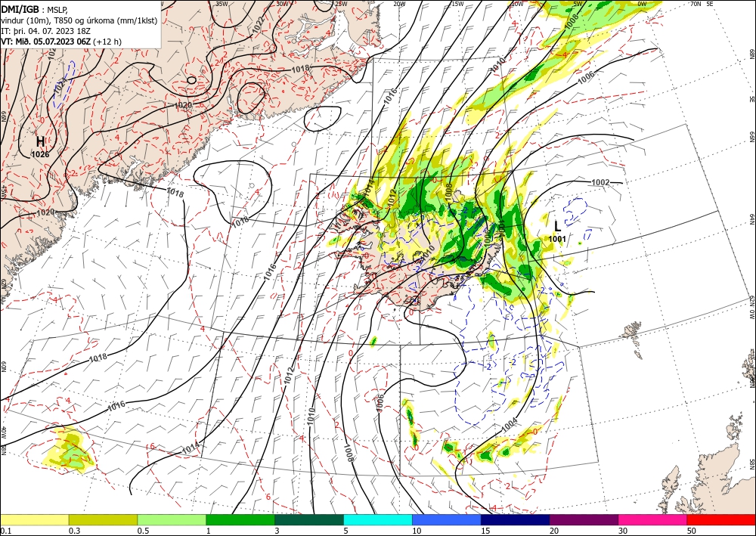Screen dimensions: 756x536
Task: Select the light green 0.5–1 legend swatch
Action: point(172,520)
